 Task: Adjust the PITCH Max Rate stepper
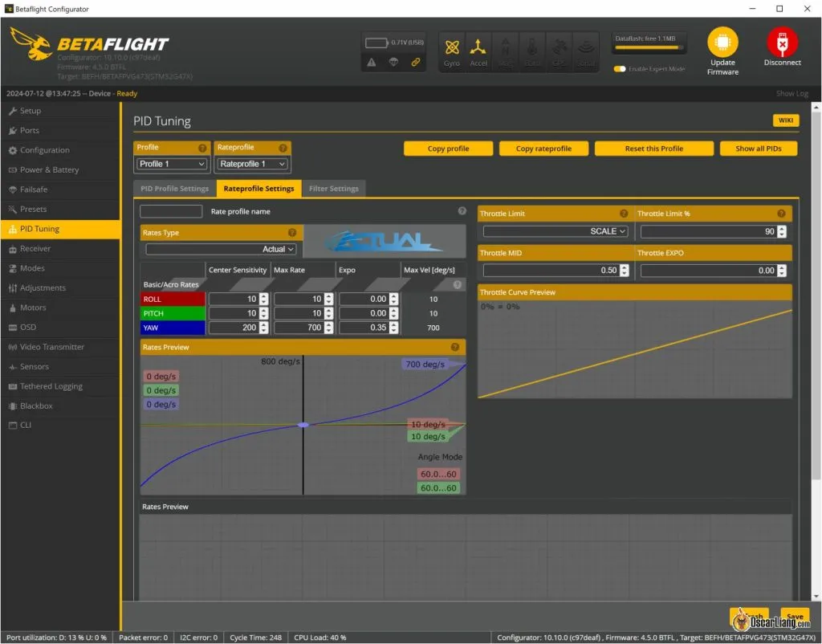328,313
